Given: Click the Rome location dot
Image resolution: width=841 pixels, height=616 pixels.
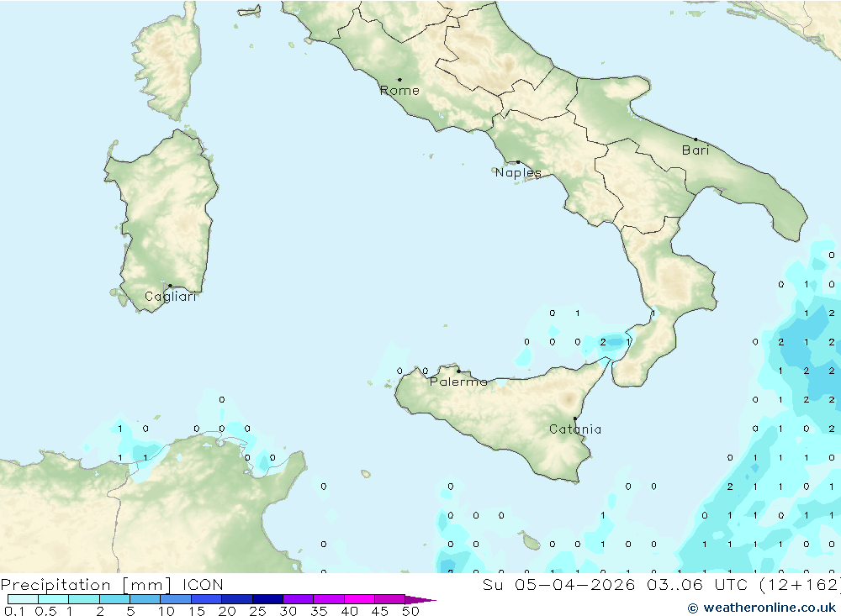Looking at the screenshot, I should point(399,80).
